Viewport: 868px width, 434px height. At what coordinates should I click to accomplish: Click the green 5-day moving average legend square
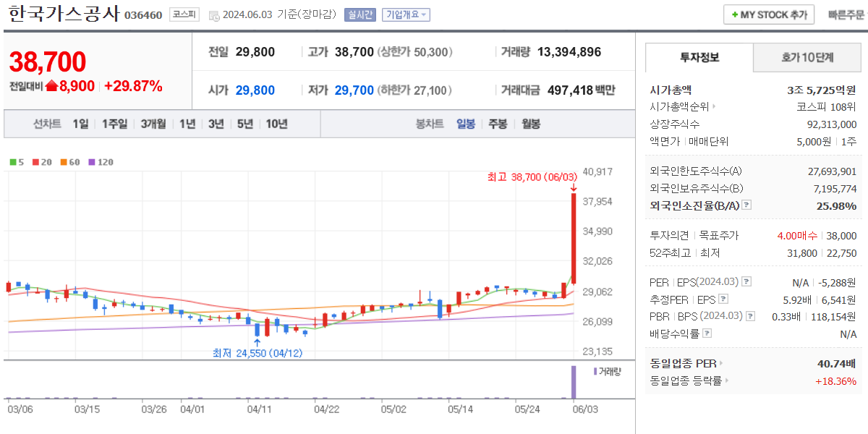pos(13,162)
